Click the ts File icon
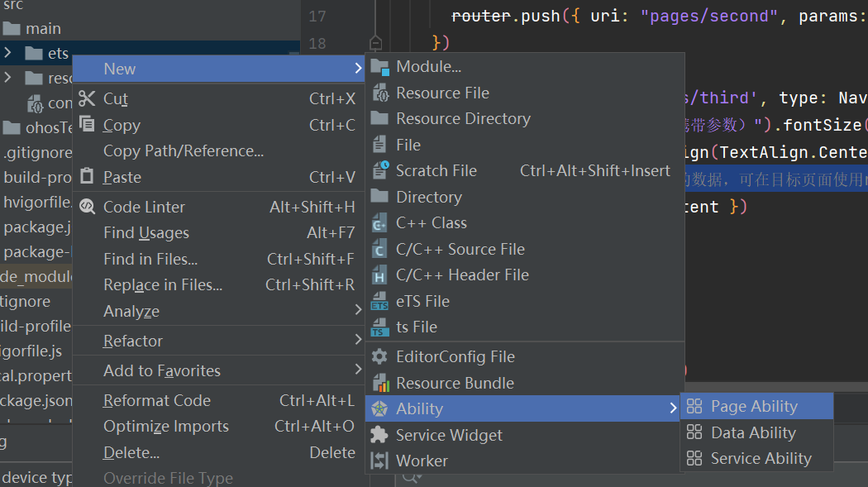Viewport: 868px width, 487px height. point(379,327)
